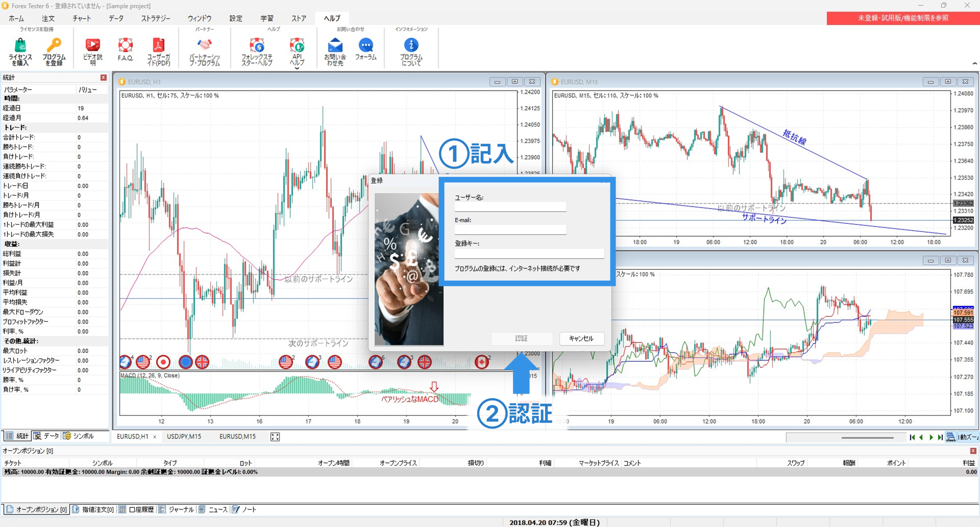
Task: Toggle fullscreen icon beside chart tabs
Action: [275, 437]
